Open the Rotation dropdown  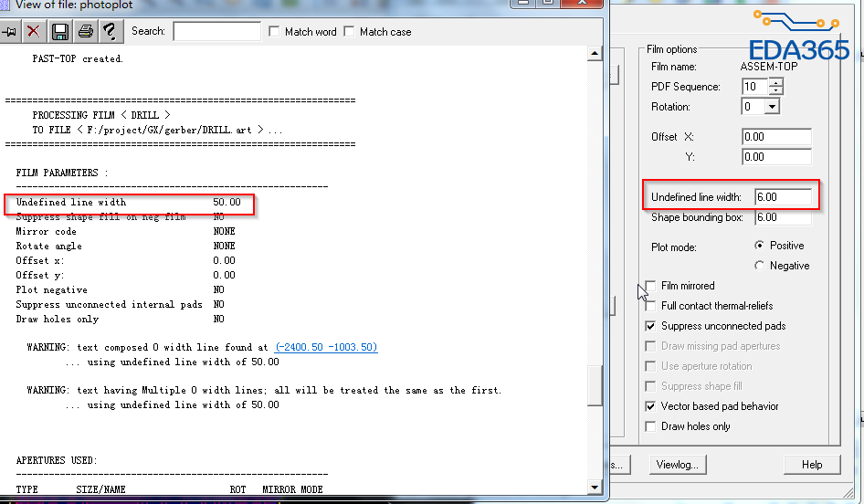pos(772,106)
